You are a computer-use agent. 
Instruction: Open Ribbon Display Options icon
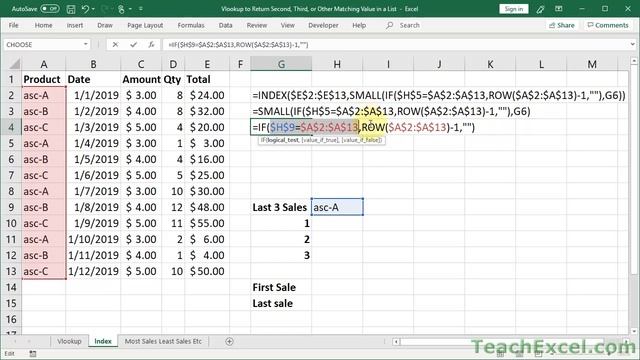point(559,9)
